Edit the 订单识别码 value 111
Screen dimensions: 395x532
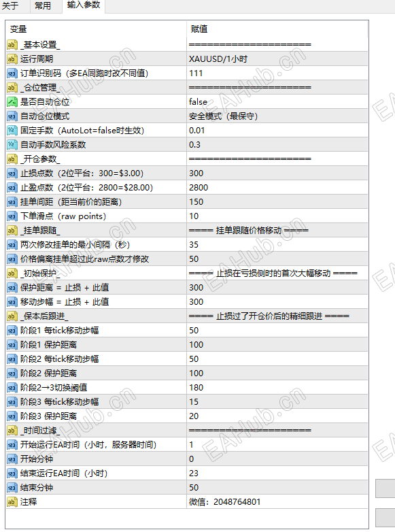tap(277, 73)
